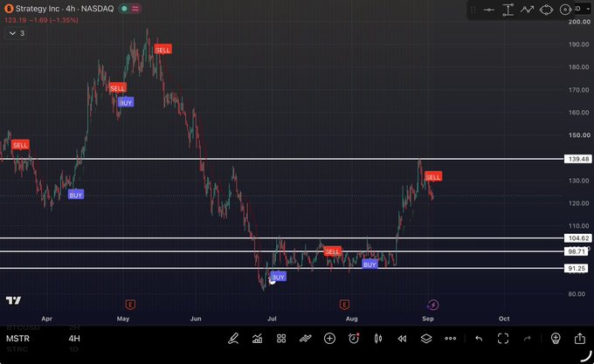Tap the Oct label on time axis
Image resolution: width=594 pixels, height=364 pixels.
tap(504, 319)
